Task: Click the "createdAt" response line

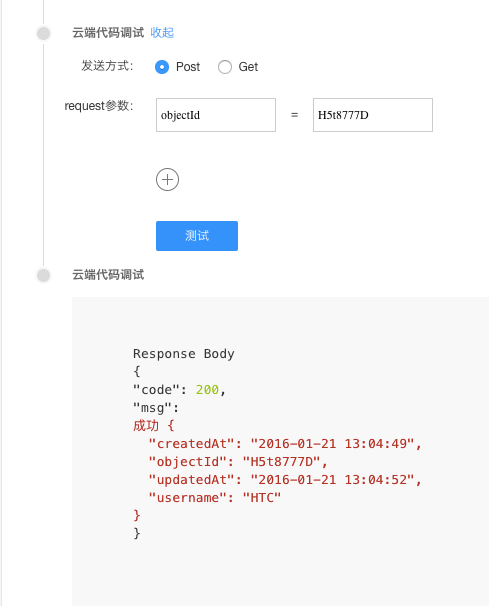Action: (x=285, y=444)
